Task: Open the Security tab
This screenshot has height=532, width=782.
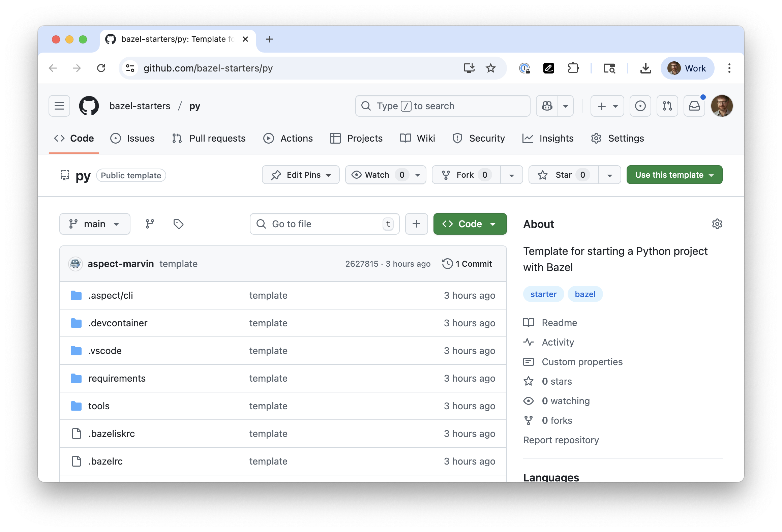Action: coord(479,138)
